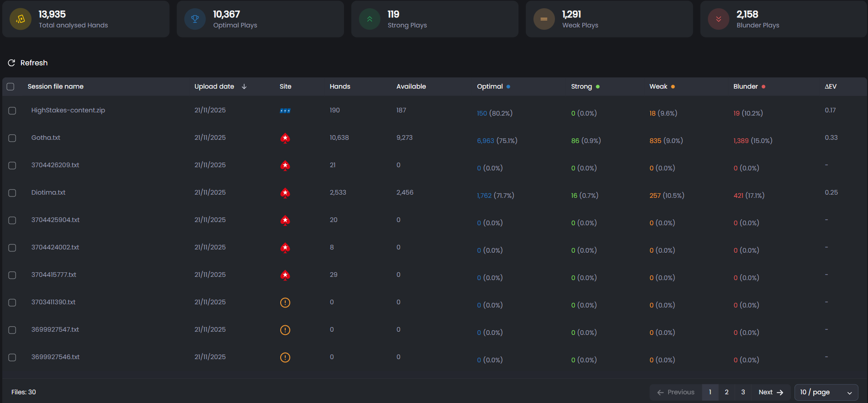Image resolution: width=868 pixels, height=403 pixels.
Task: Click the Next page button
Action: click(771, 392)
